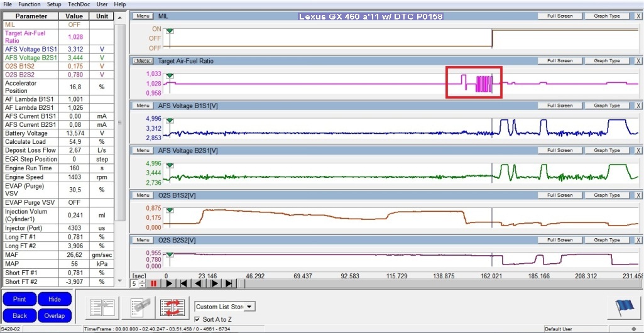The height and width of the screenshot is (333, 644).
Task: Click the red pause playback button
Action: tap(153, 284)
